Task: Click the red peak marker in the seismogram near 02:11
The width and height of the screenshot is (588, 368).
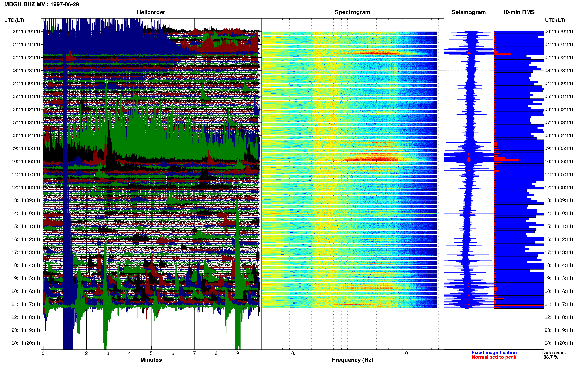Action: [469, 53]
